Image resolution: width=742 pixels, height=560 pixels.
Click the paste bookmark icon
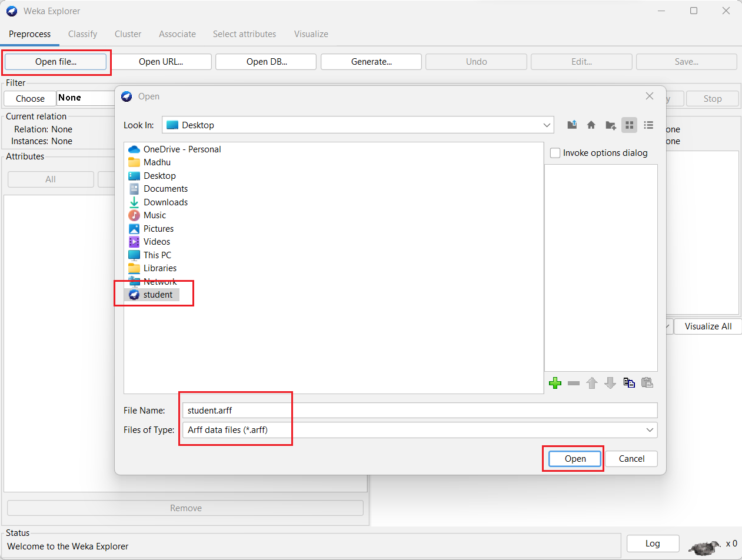[x=647, y=383]
